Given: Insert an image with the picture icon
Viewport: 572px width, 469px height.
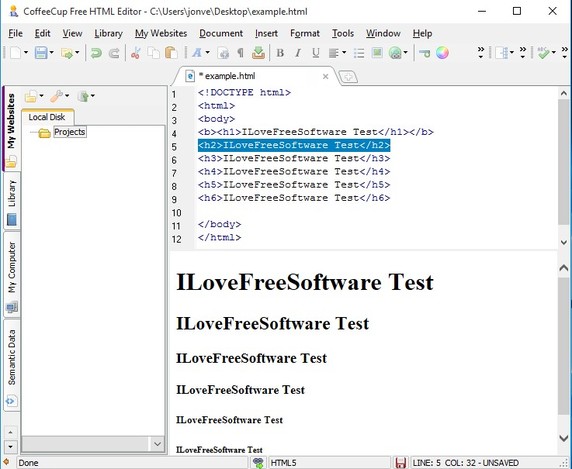Looking at the screenshot, I should (377, 53).
